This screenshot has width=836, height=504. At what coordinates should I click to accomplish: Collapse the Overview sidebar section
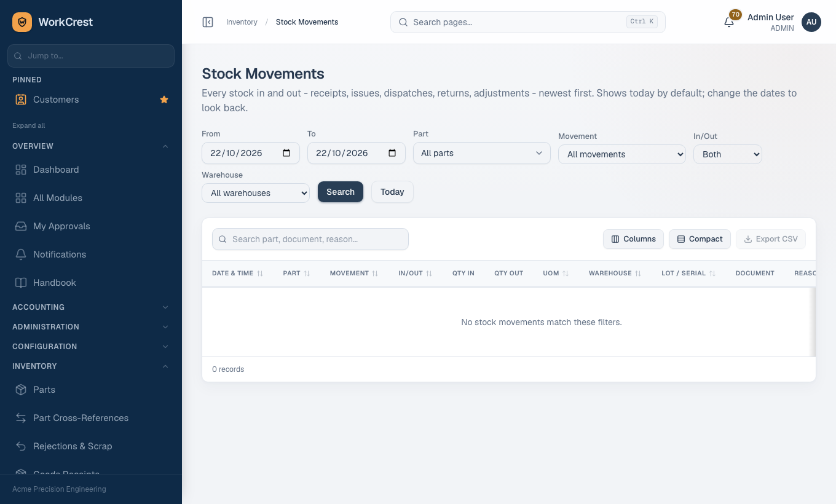pos(91,146)
